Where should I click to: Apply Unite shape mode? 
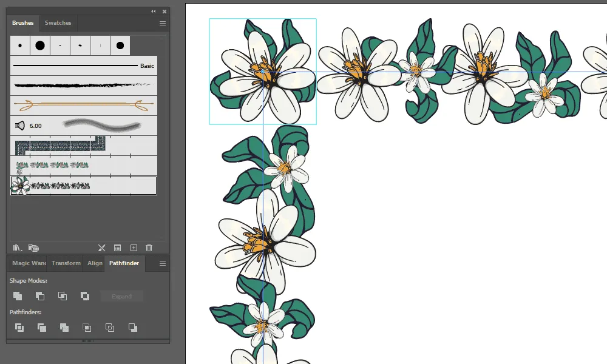[18, 296]
